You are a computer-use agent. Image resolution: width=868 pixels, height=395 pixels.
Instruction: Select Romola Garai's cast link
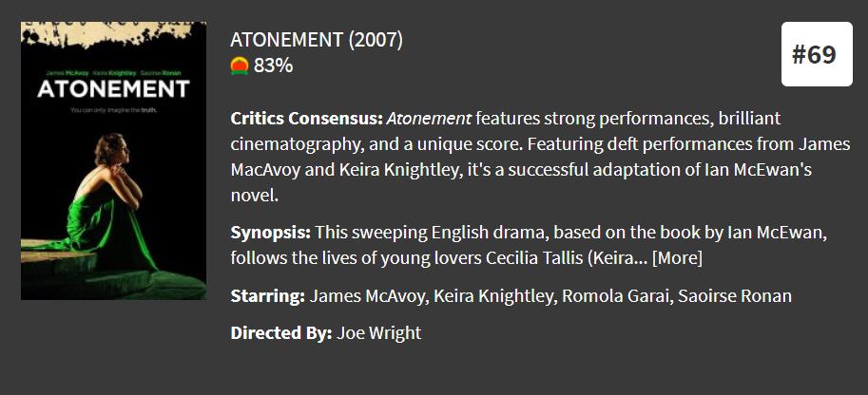pyautogui.click(x=614, y=295)
